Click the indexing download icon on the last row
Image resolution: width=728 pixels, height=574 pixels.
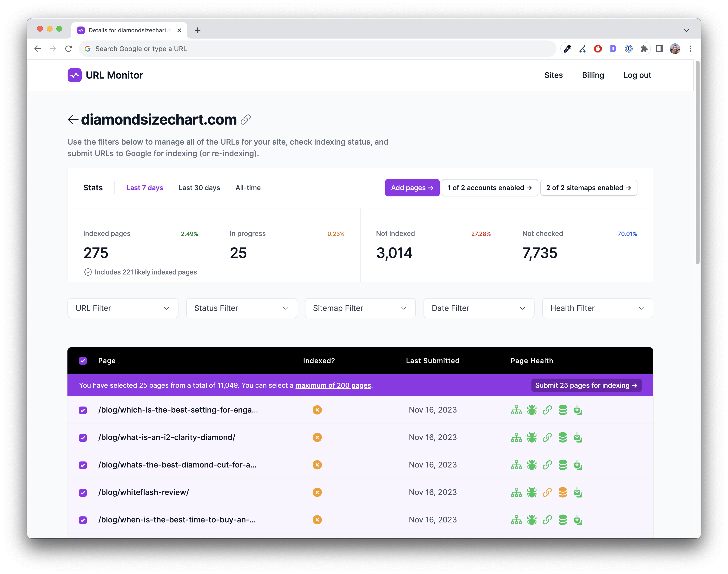coord(578,520)
